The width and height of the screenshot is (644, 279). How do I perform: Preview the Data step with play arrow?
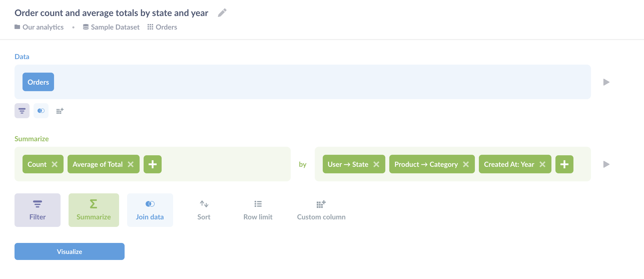click(606, 82)
